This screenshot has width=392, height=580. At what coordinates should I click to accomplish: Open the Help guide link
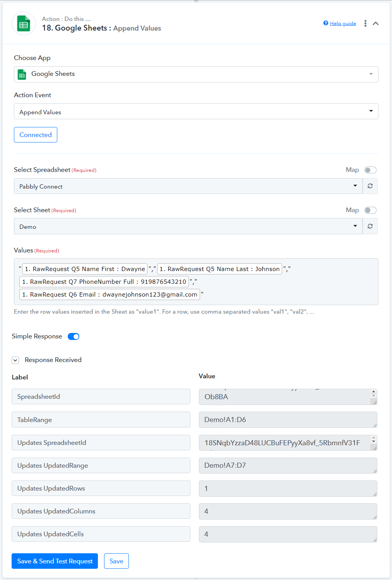(x=343, y=23)
